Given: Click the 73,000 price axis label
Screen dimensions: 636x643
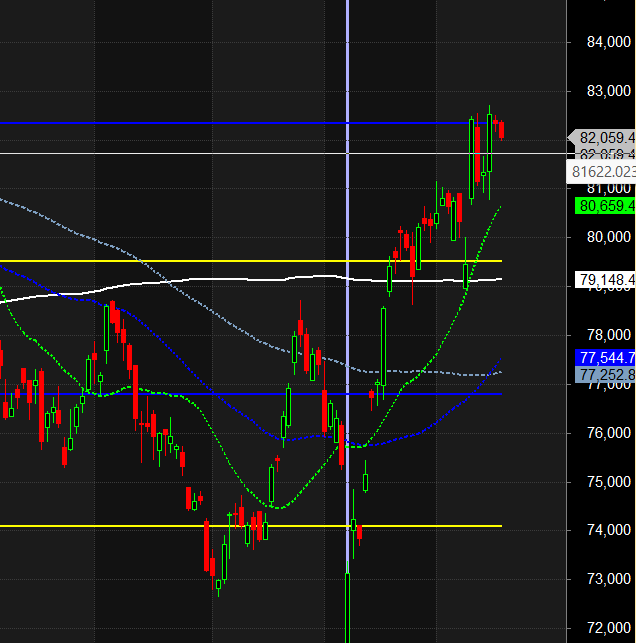Looking at the screenshot, I should 609,579.
